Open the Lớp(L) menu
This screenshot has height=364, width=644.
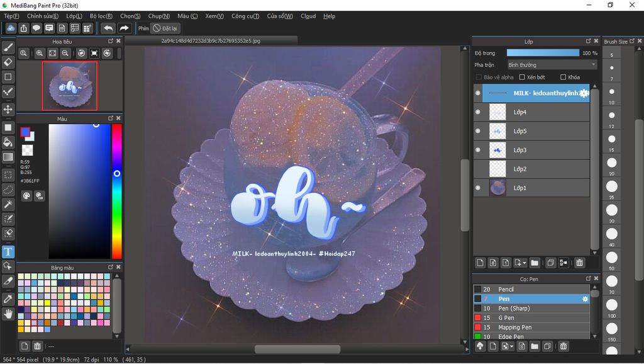[74, 16]
